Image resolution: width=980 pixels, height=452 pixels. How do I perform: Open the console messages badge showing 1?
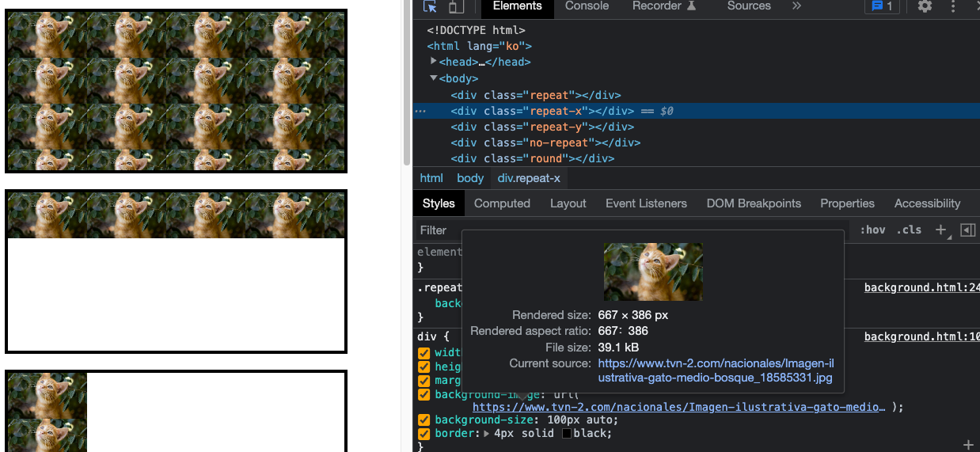coord(881,6)
